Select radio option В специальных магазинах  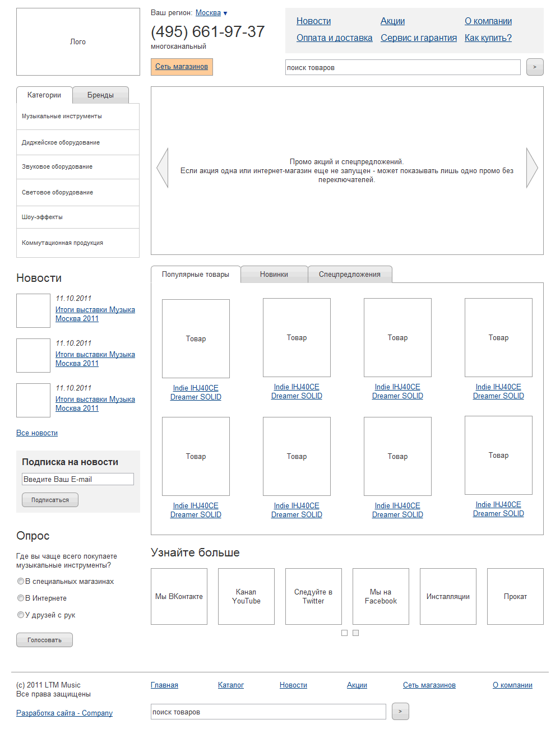coord(21,582)
